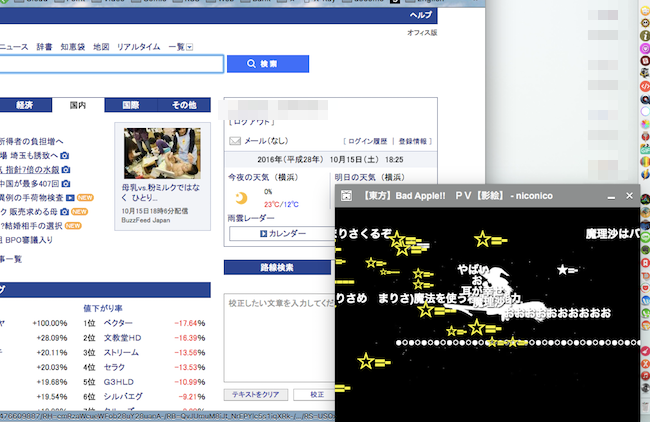650x422 pixels.
Task: Open the ヘルプ link in header
Action: click(x=421, y=15)
